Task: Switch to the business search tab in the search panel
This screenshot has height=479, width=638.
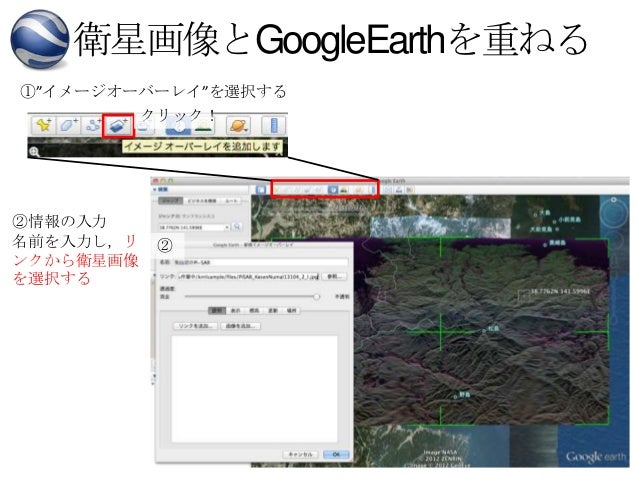Action: click(x=201, y=201)
